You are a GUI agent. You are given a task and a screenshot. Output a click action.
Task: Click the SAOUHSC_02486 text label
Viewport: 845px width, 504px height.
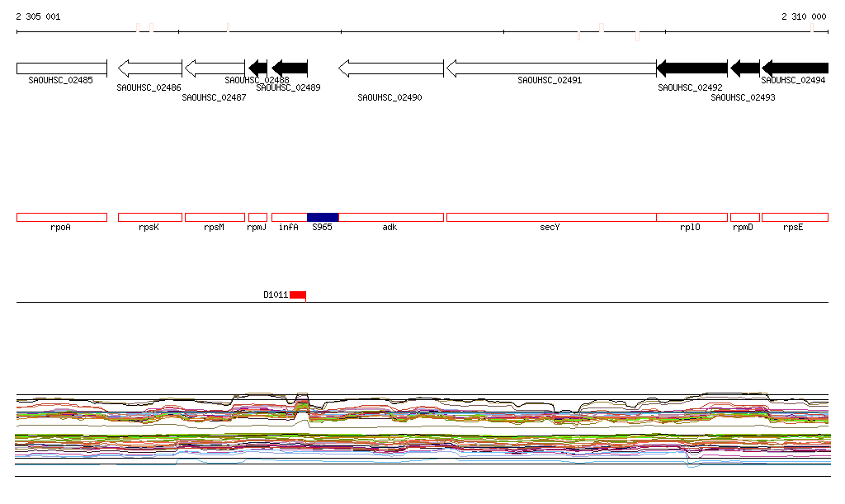(149, 87)
